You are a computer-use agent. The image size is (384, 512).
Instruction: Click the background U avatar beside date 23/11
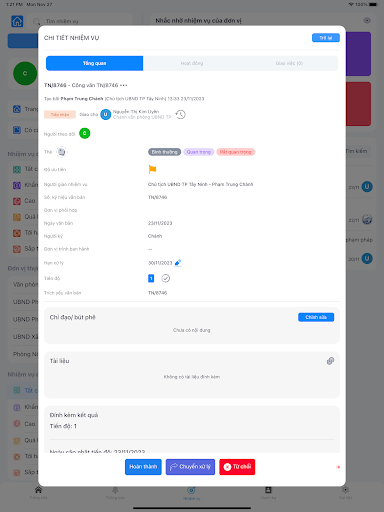click(367, 187)
